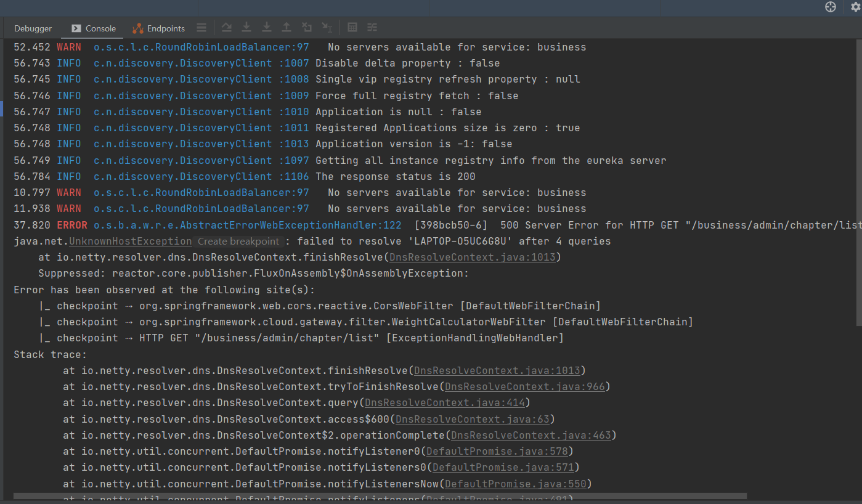The image size is (862, 504).
Task: Open DefaultPromise.java:578 link
Action: (x=497, y=452)
